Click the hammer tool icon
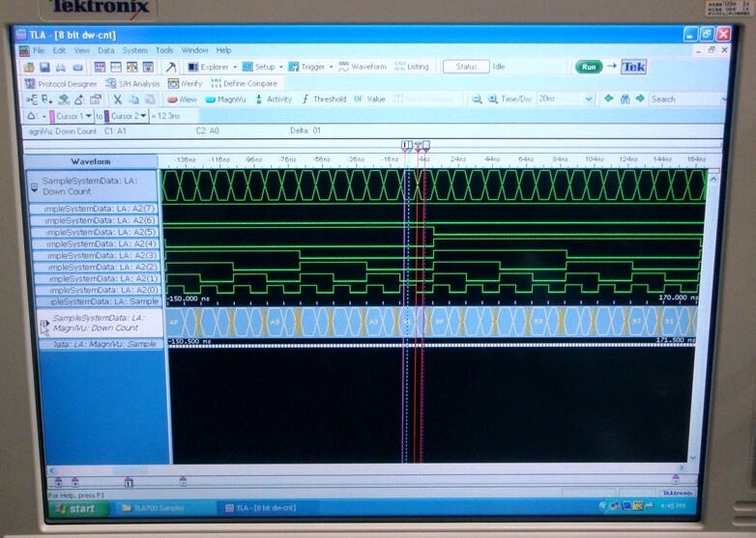 [171, 67]
